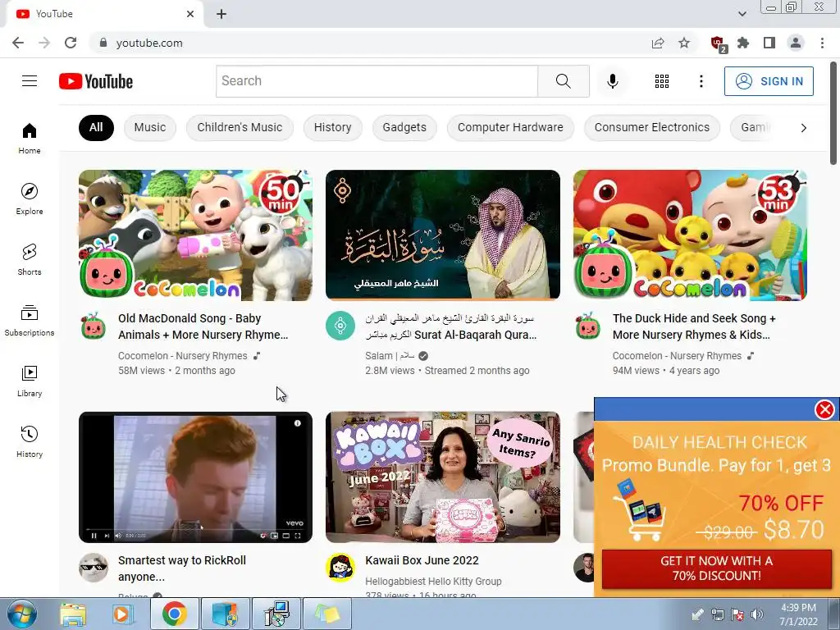Image resolution: width=840 pixels, height=630 pixels.
Task: Open the Rick Astley RickRoll thumbnail
Action: pos(195,477)
